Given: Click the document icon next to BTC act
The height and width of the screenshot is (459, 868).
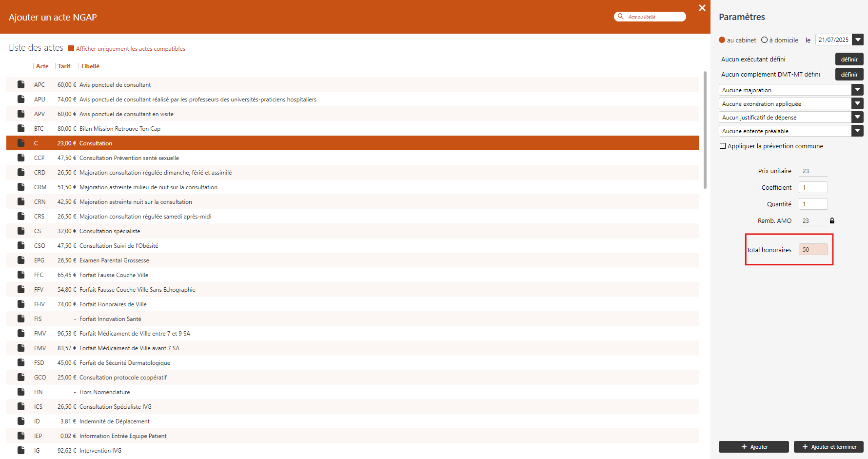Looking at the screenshot, I should (21, 128).
